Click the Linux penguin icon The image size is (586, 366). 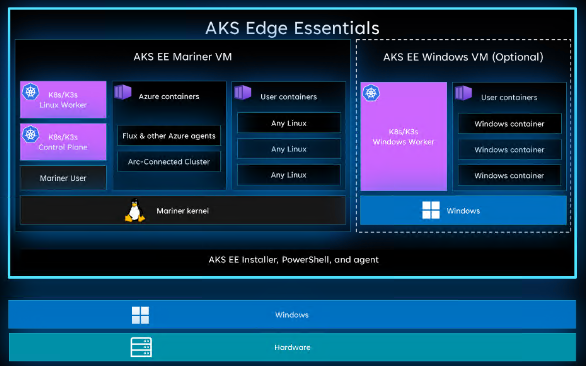pos(134,210)
